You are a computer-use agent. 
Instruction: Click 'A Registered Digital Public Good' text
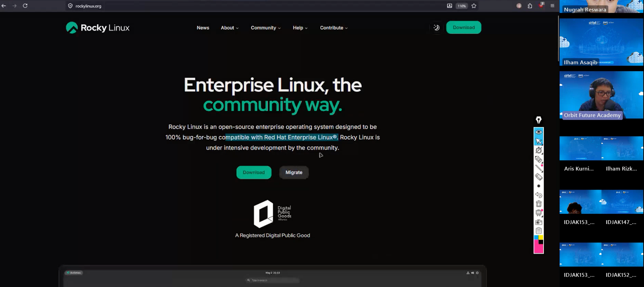tap(272, 235)
